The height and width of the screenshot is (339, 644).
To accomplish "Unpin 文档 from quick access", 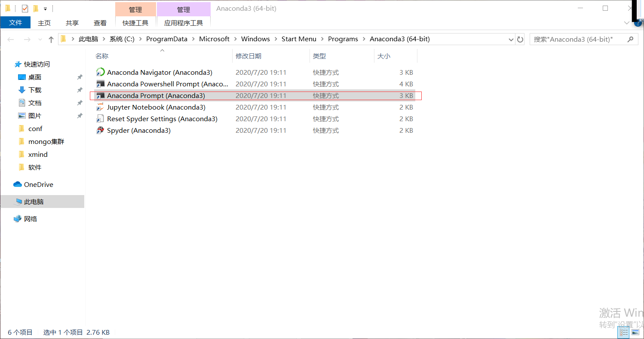I will coord(80,103).
